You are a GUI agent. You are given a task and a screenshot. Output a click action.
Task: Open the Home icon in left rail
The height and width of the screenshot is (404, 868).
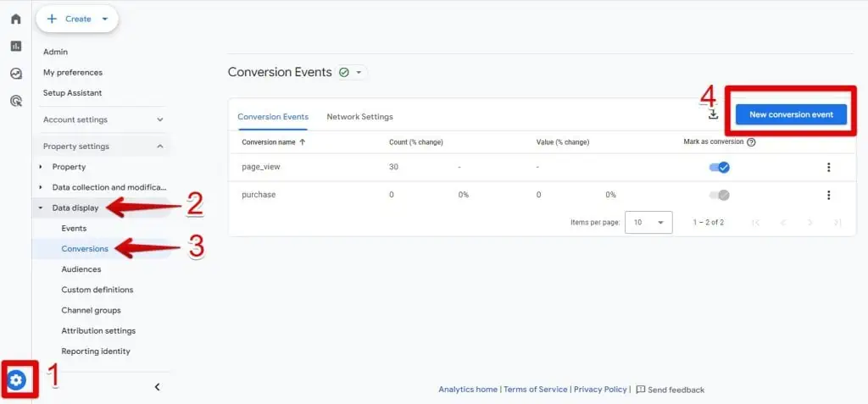point(16,19)
